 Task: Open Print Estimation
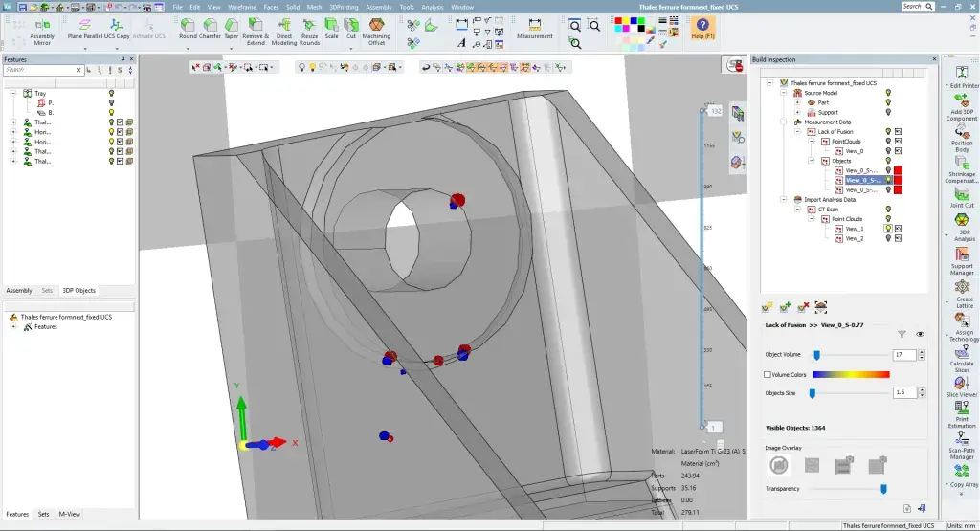[x=962, y=409]
